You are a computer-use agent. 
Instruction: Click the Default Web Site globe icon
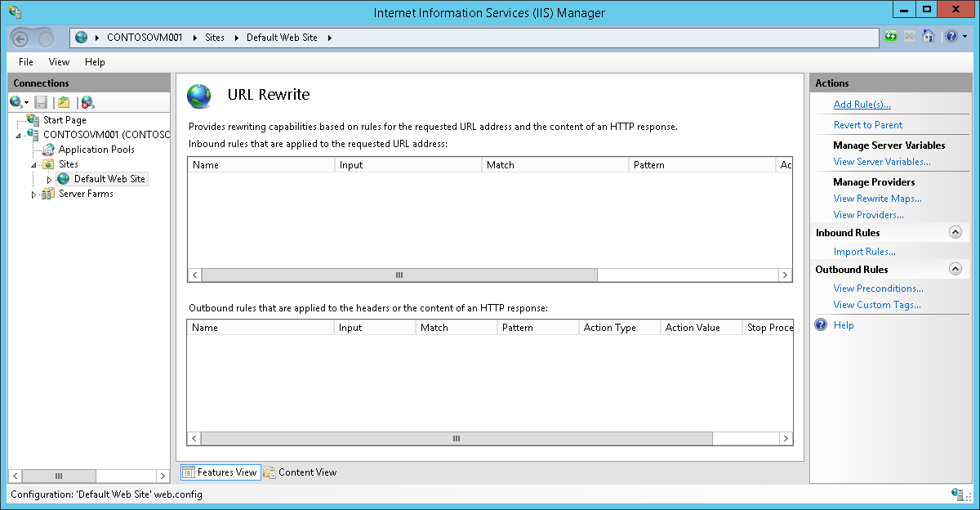point(64,179)
